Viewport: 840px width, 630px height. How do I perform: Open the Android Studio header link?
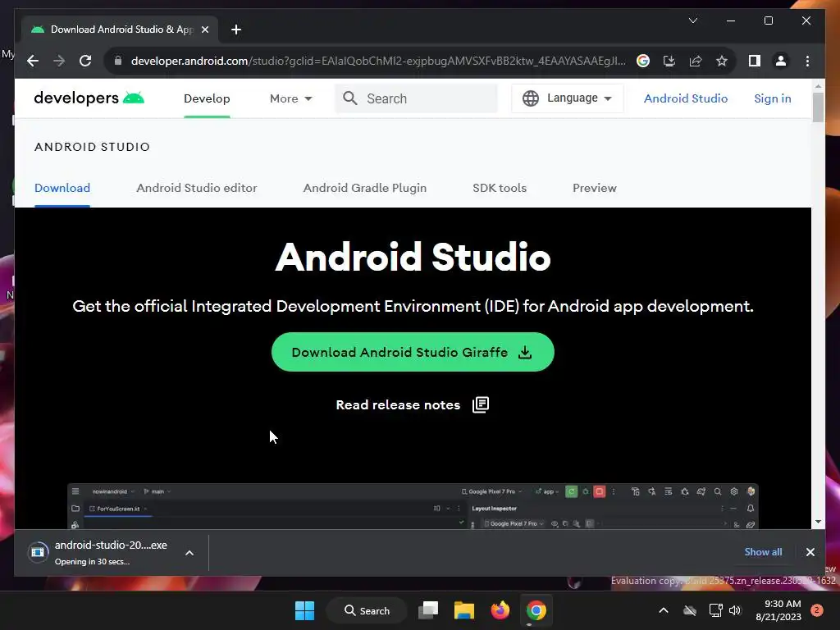click(x=686, y=98)
